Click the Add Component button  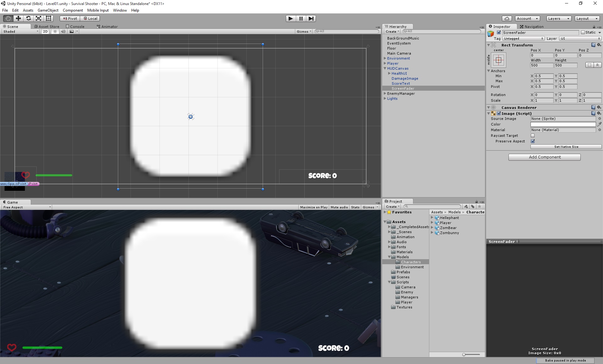[545, 157]
